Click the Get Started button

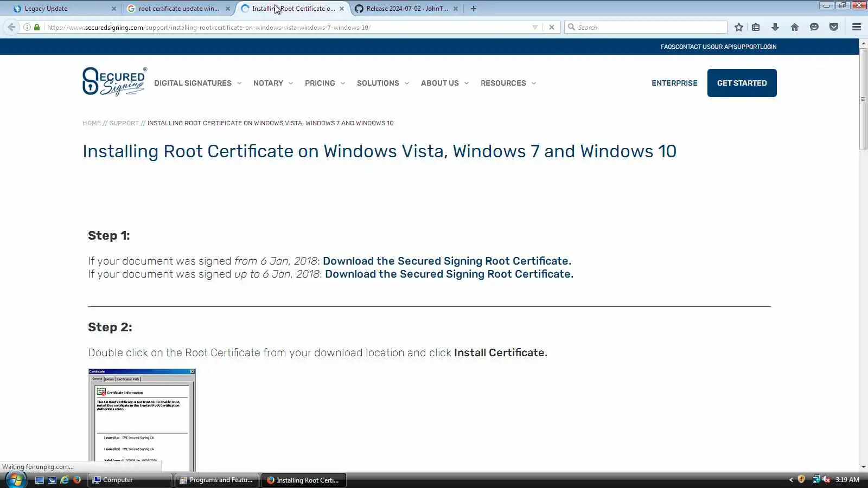742,83
